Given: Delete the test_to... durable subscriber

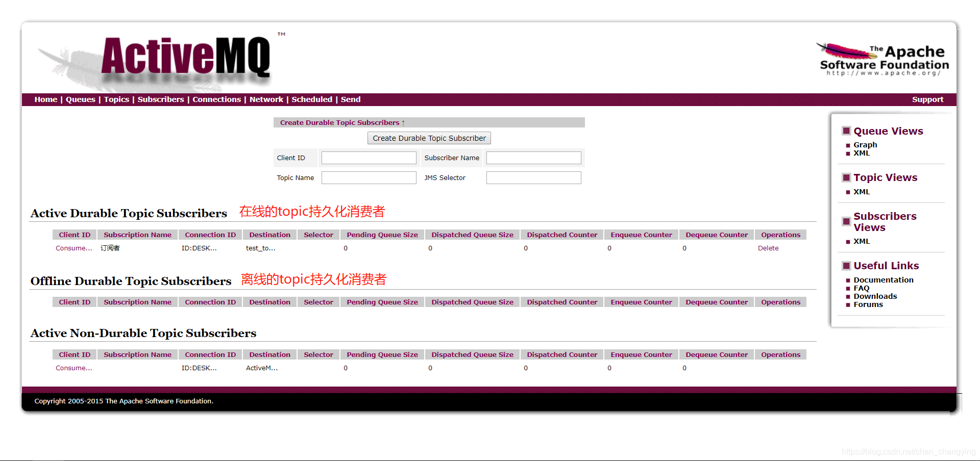Looking at the screenshot, I should click(x=768, y=248).
